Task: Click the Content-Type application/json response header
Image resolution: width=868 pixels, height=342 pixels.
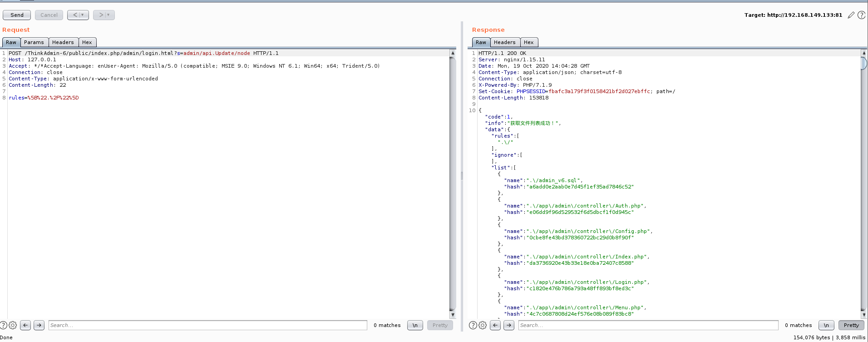Action: (550, 72)
